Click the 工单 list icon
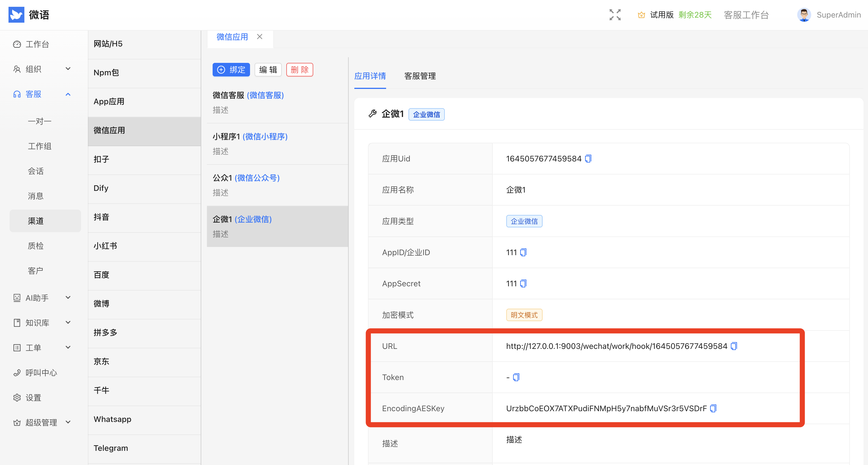868x465 pixels. [x=17, y=347]
